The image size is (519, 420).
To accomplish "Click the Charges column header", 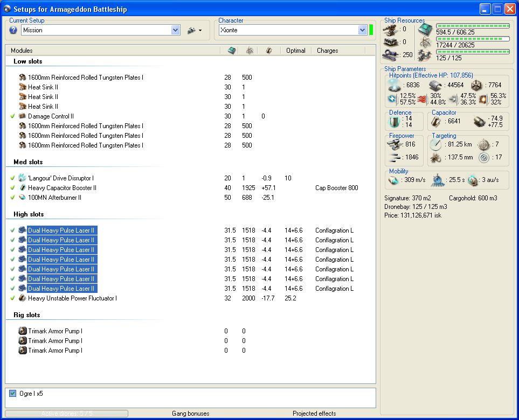I will point(327,51).
